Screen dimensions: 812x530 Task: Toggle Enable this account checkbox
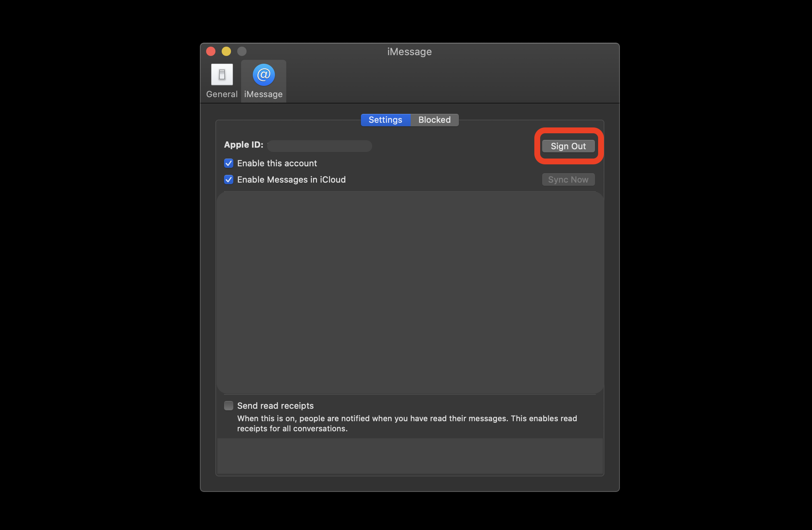tap(228, 163)
